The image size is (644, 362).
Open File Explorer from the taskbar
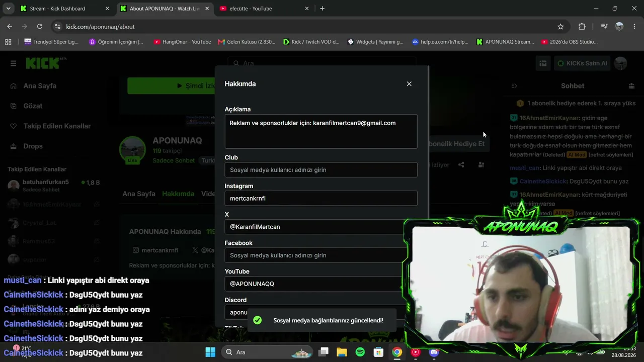click(x=342, y=352)
